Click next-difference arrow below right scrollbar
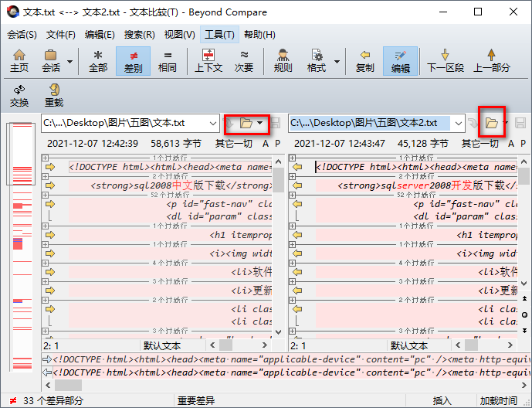This screenshot has height=408, width=532. pyautogui.click(x=524, y=331)
